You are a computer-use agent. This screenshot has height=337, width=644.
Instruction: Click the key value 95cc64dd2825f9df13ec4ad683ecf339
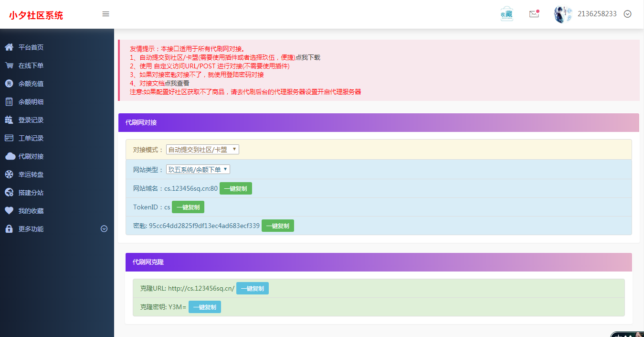coord(204,226)
